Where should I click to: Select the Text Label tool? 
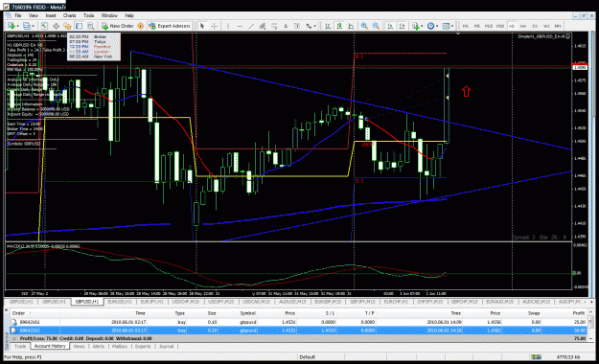pyautogui.click(x=297, y=26)
